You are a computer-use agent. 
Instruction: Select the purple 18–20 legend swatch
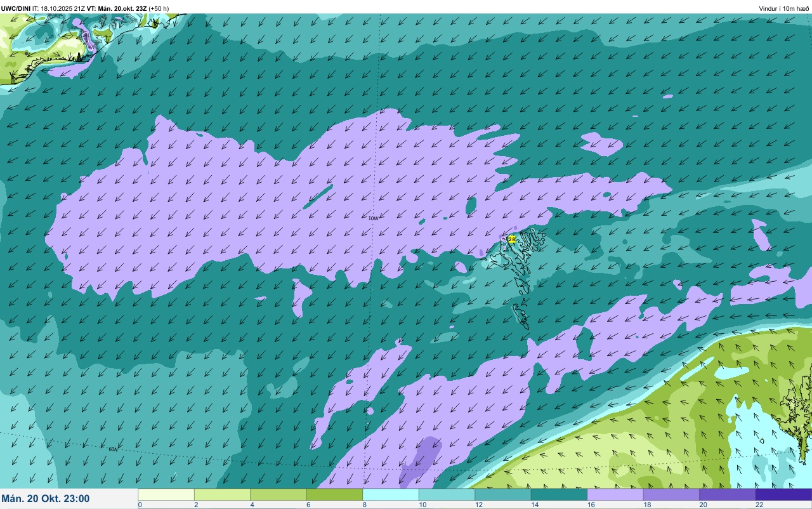coord(671,494)
